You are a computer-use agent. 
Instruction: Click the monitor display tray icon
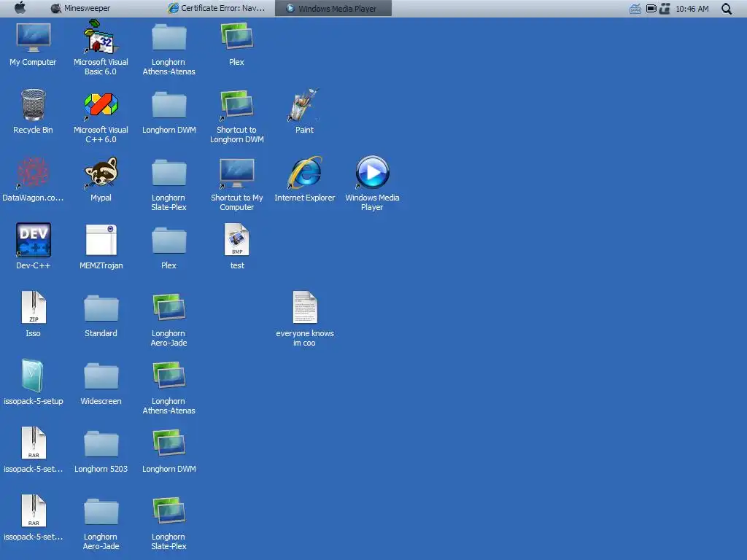coord(651,9)
